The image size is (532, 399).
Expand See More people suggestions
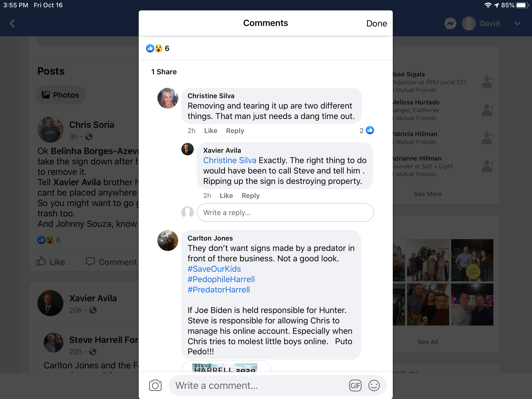pos(428,194)
